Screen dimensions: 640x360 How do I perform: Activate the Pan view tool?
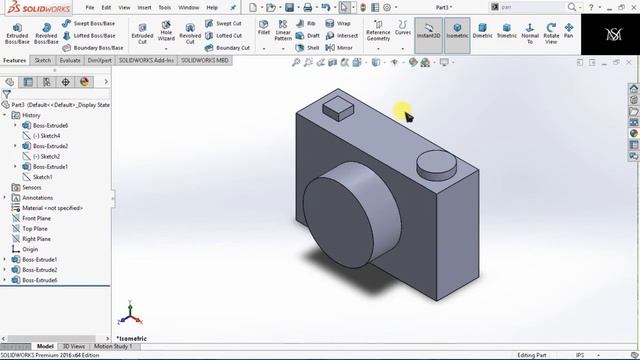click(x=569, y=30)
